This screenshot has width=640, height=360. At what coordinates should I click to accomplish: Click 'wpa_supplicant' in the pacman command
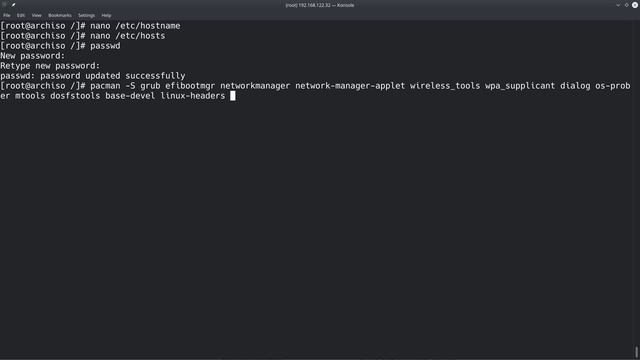(520, 86)
